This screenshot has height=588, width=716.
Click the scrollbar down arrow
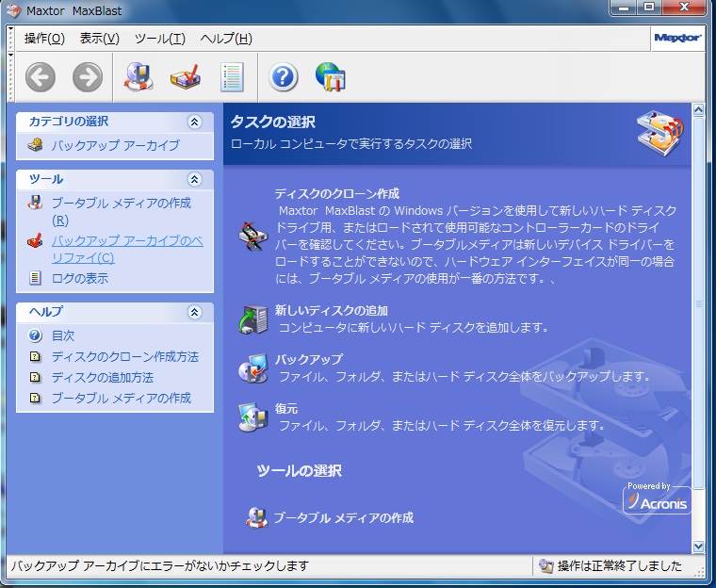698,547
